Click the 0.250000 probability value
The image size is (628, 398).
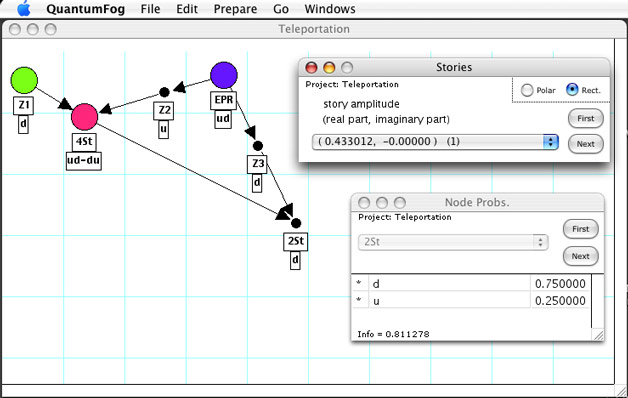(x=560, y=301)
